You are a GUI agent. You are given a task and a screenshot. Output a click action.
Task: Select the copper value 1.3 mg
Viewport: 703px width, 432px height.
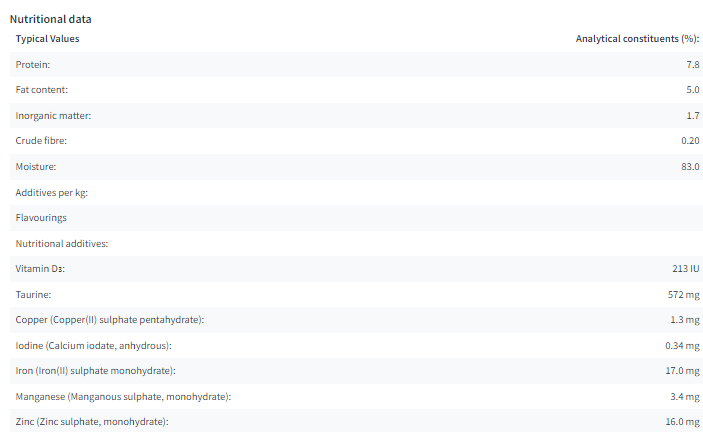click(685, 320)
